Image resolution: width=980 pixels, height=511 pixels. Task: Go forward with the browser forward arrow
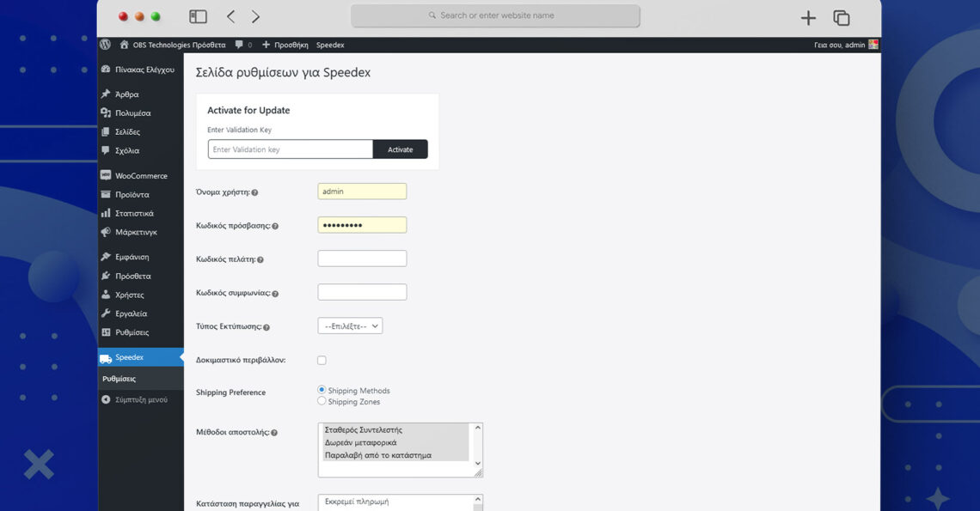tap(255, 16)
